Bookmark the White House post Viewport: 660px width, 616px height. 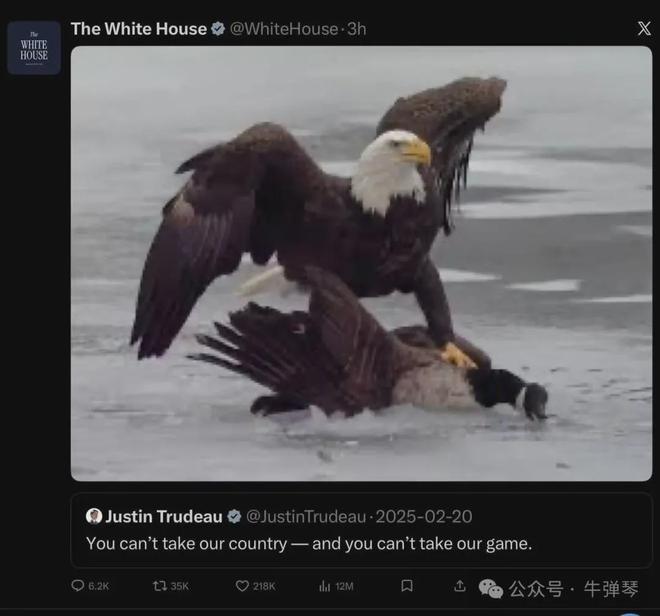tap(407, 586)
